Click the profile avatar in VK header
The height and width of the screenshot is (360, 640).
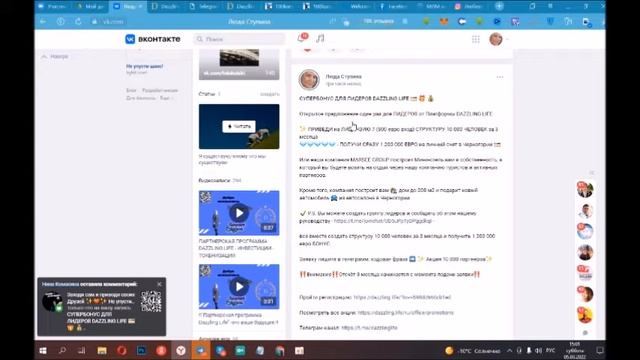pyautogui.click(x=496, y=39)
